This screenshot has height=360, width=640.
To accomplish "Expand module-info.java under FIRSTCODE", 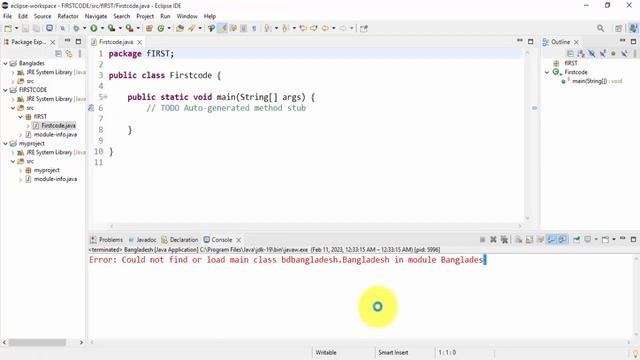I will click(x=20, y=134).
